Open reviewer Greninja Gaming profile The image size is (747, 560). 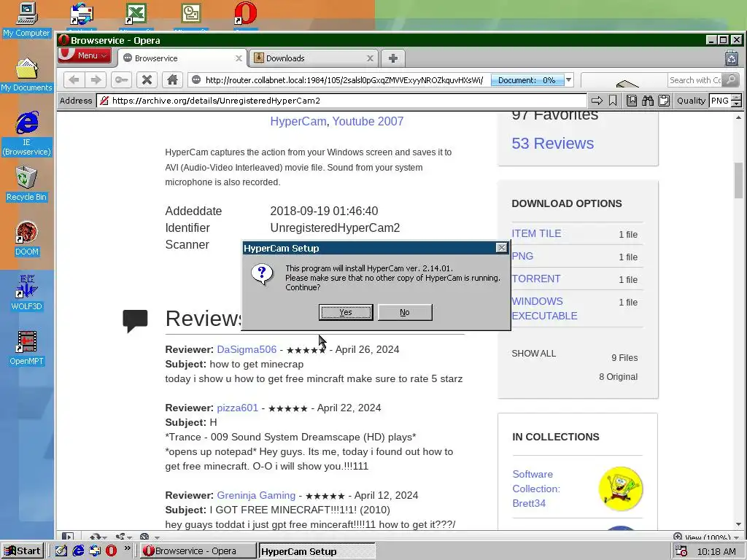click(256, 495)
